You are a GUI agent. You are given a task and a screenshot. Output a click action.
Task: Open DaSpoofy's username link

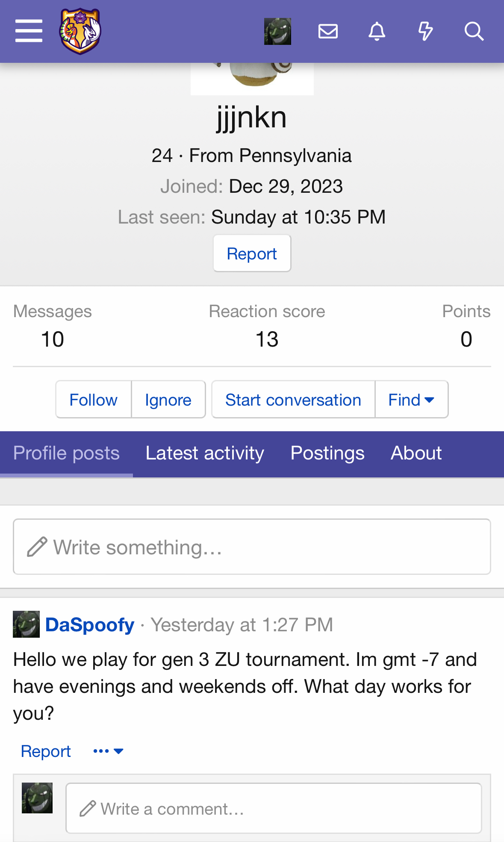pyautogui.click(x=90, y=624)
